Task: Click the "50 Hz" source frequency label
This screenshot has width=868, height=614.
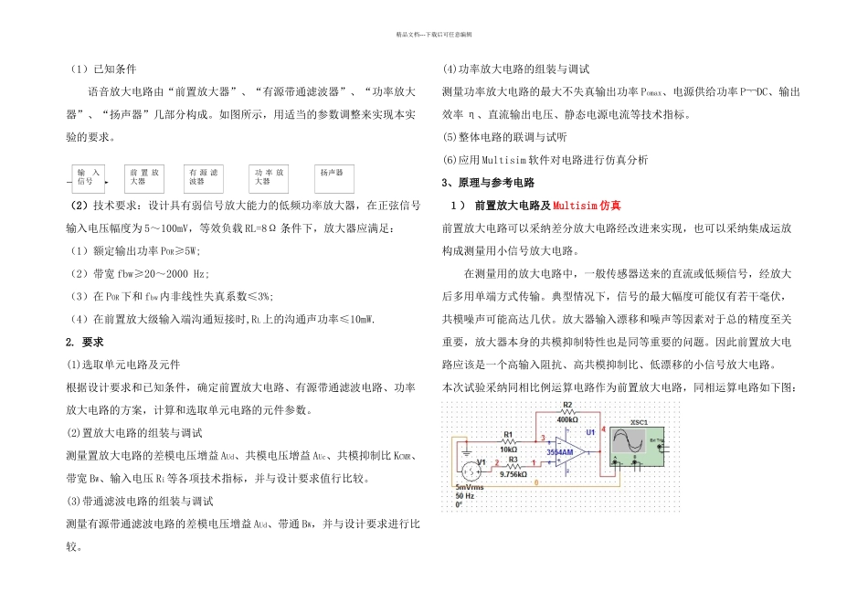Action: point(465,495)
